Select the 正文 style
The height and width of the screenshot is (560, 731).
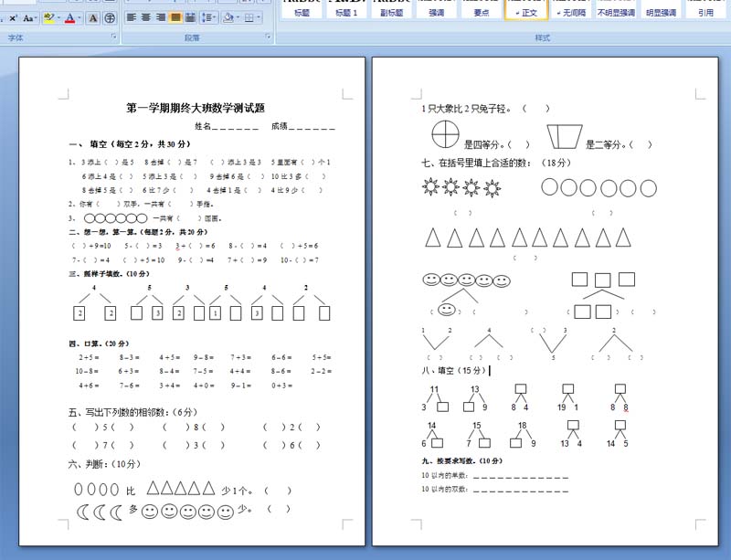pyautogui.click(x=526, y=9)
